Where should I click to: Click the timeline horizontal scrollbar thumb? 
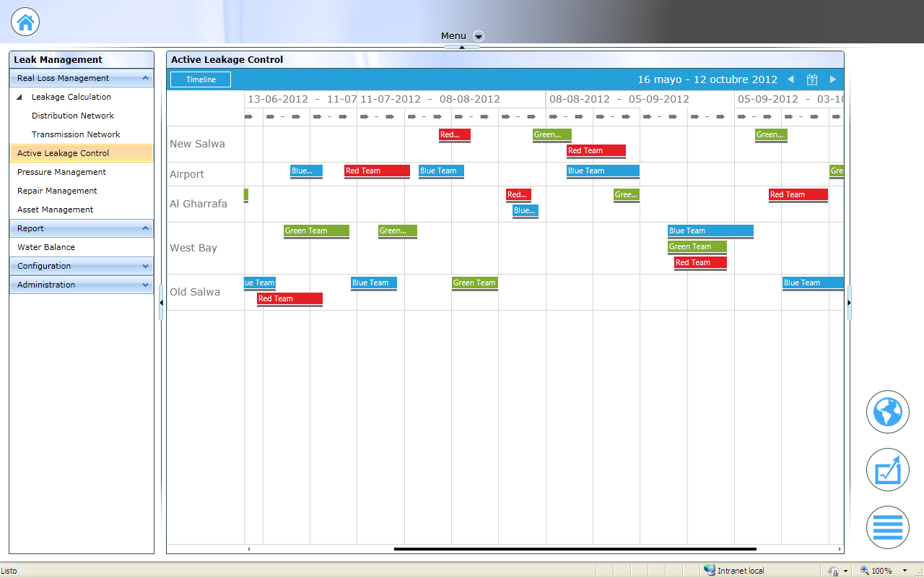(575, 549)
